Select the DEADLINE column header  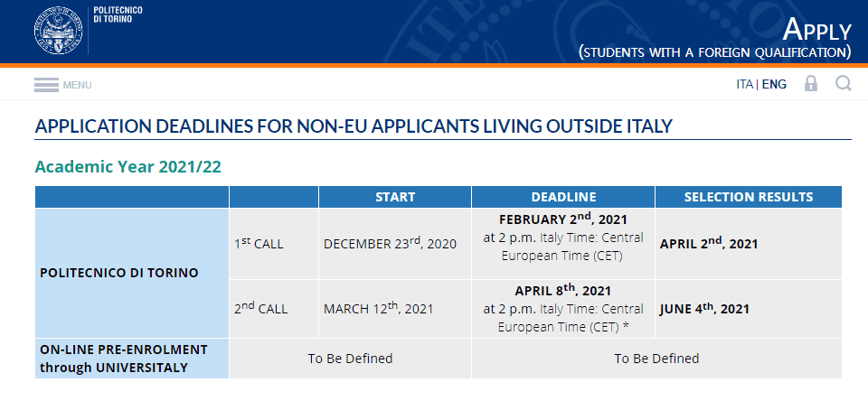click(563, 197)
